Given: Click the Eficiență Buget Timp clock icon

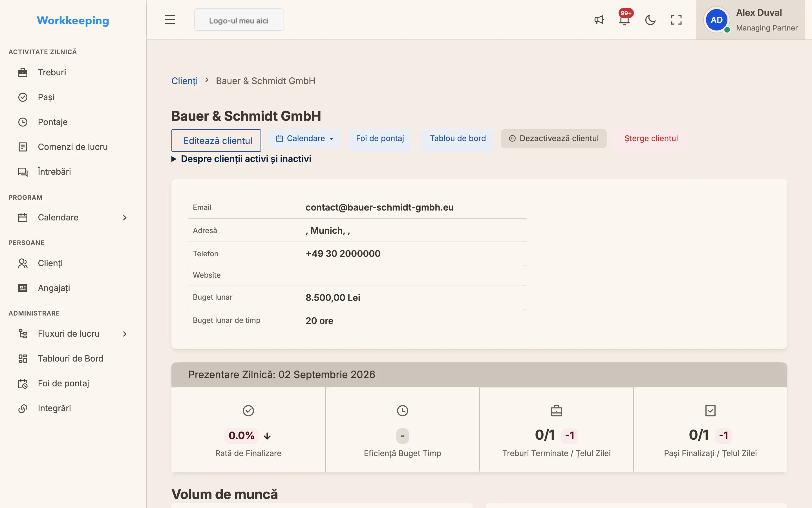Looking at the screenshot, I should click(x=402, y=411).
